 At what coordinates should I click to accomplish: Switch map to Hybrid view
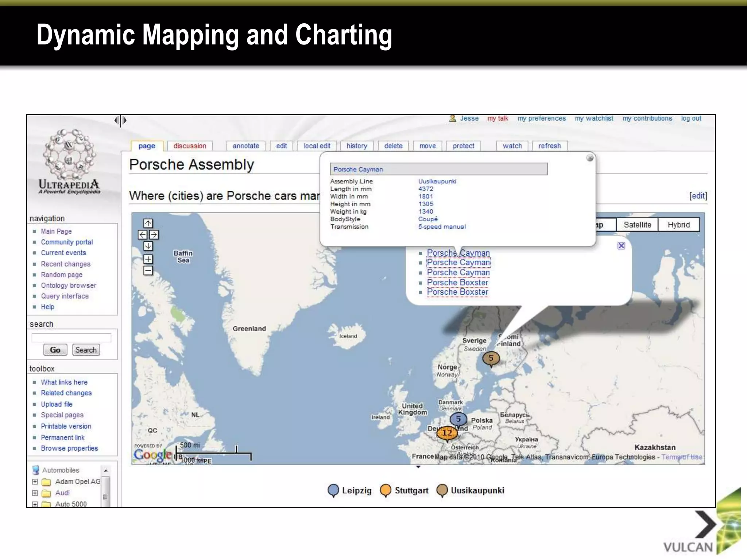coord(678,225)
